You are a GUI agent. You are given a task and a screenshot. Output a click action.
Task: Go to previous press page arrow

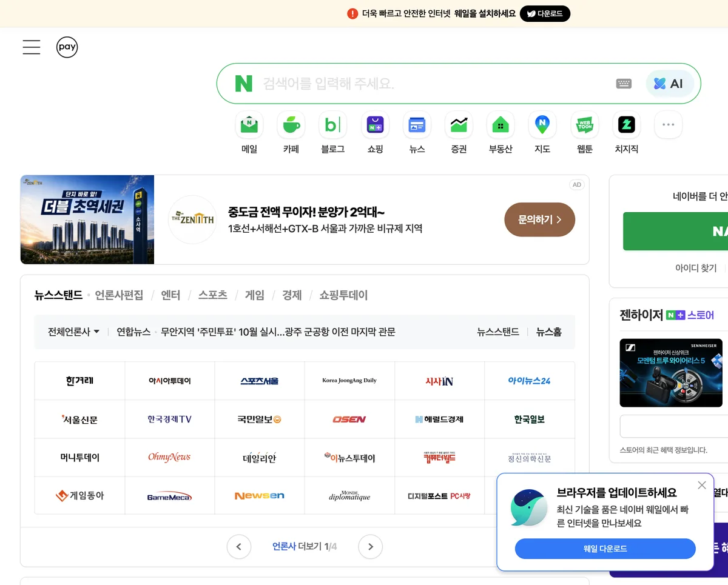tap(239, 547)
